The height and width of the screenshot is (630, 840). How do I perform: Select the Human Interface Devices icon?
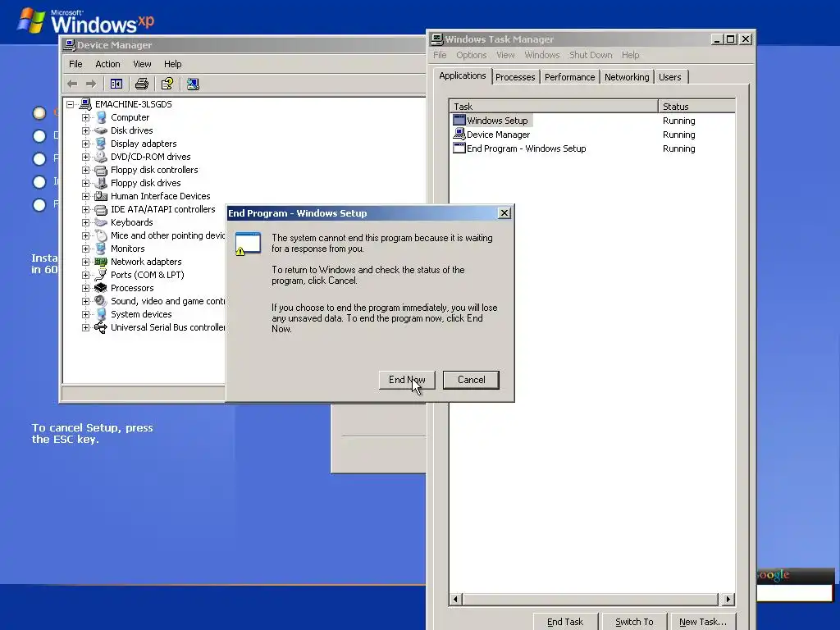tap(101, 196)
